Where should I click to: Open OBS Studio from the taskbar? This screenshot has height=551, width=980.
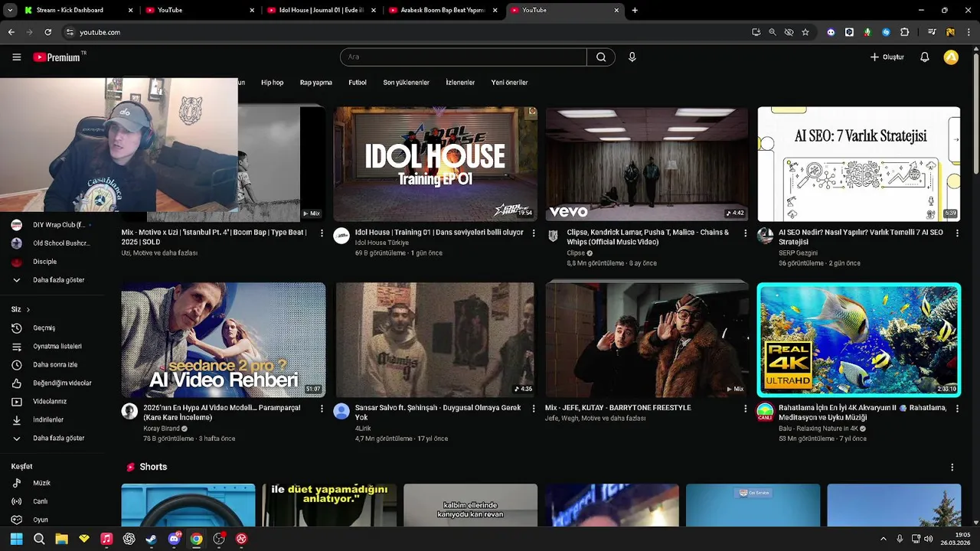coord(219,539)
